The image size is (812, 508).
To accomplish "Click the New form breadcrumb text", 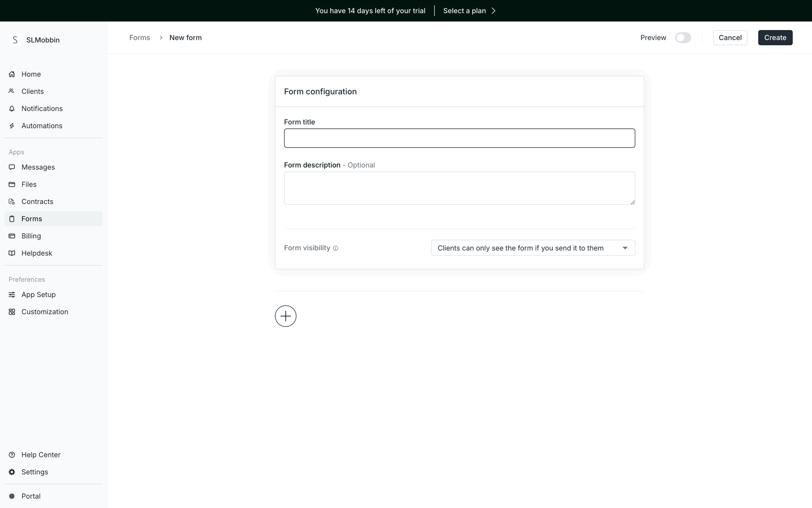I will point(185,38).
